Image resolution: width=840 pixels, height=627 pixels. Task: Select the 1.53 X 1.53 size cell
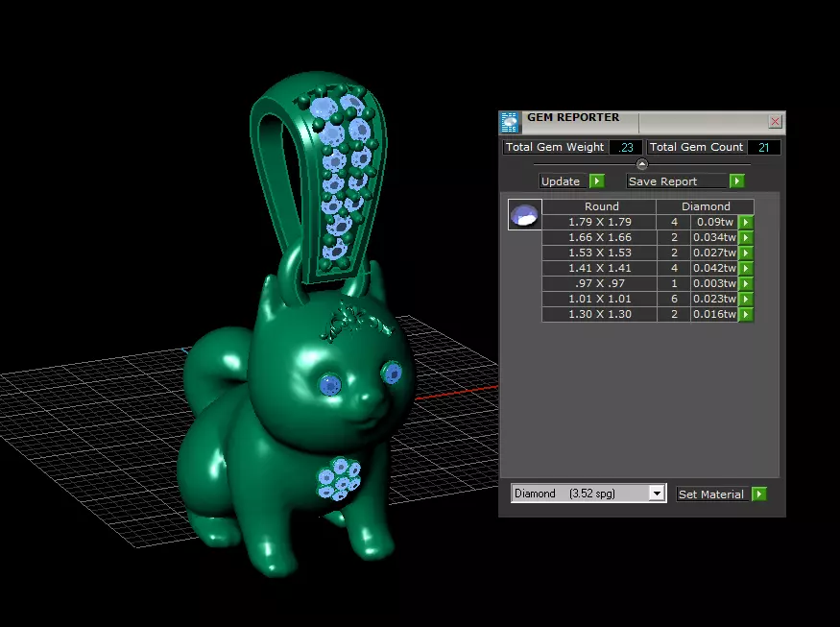(x=599, y=253)
